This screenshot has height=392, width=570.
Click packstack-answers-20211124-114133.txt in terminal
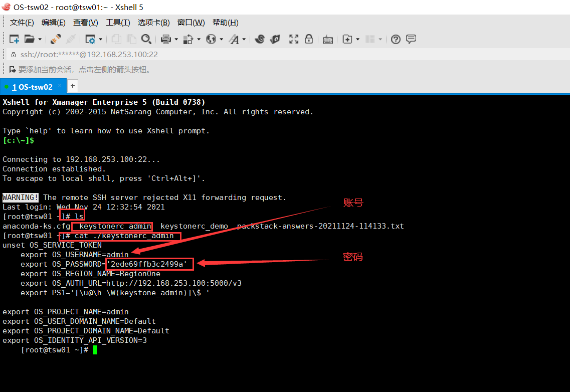click(320, 226)
